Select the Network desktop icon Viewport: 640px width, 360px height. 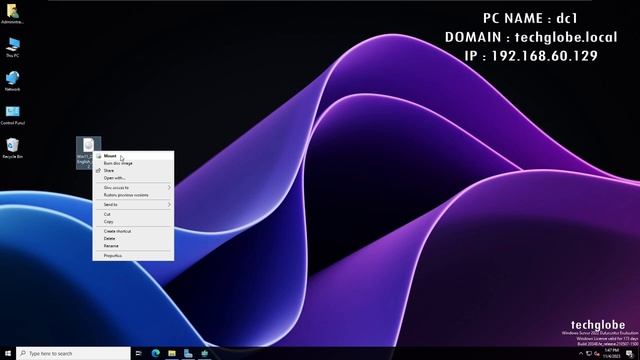click(x=13, y=81)
